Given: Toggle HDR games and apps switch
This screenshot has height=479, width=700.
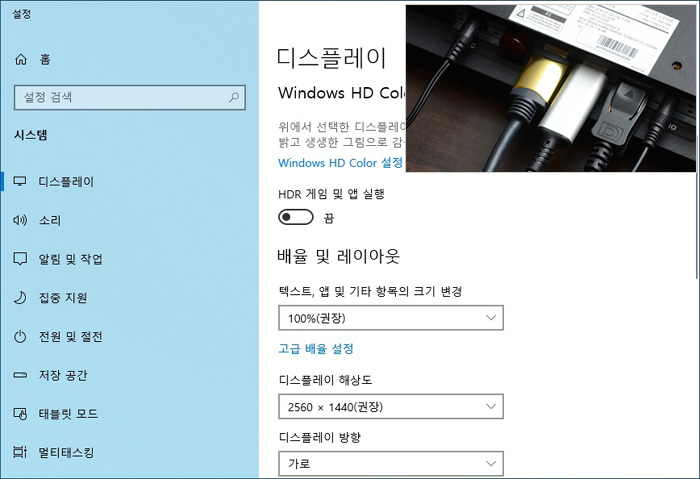Looking at the screenshot, I should [x=296, y=217].
